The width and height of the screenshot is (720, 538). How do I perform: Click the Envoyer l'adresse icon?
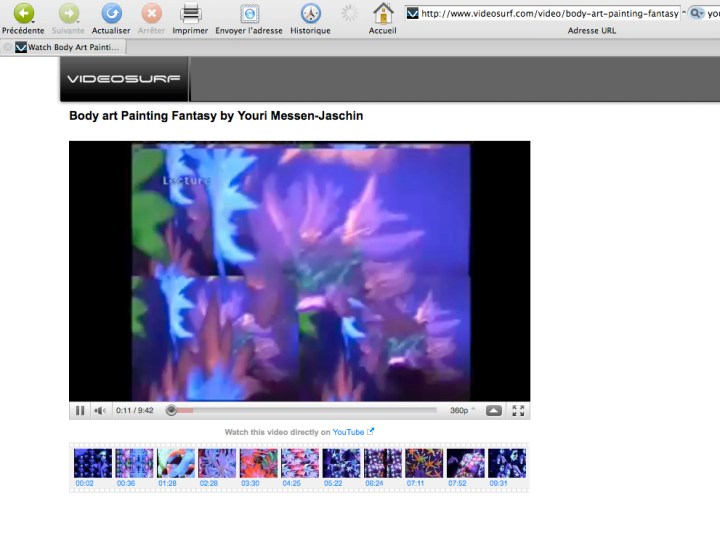249,14
